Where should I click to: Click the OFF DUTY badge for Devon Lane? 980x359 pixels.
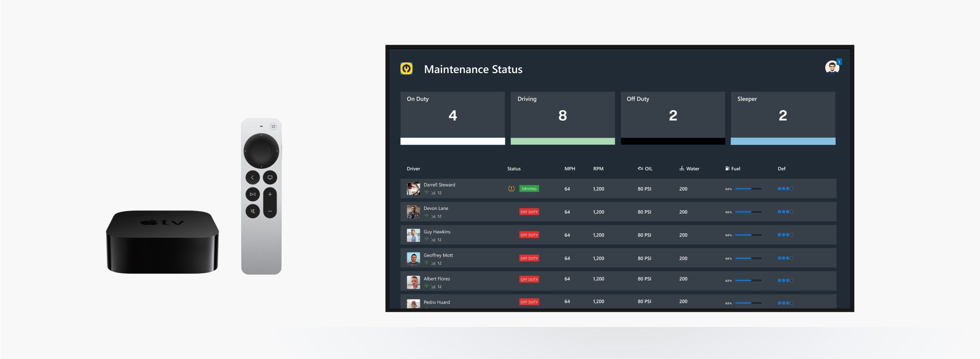[529, 212]
